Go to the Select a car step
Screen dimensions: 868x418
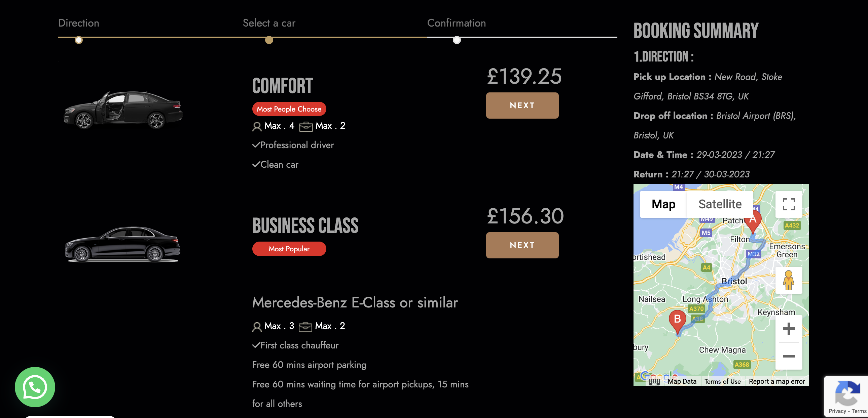tap(269, 23)
